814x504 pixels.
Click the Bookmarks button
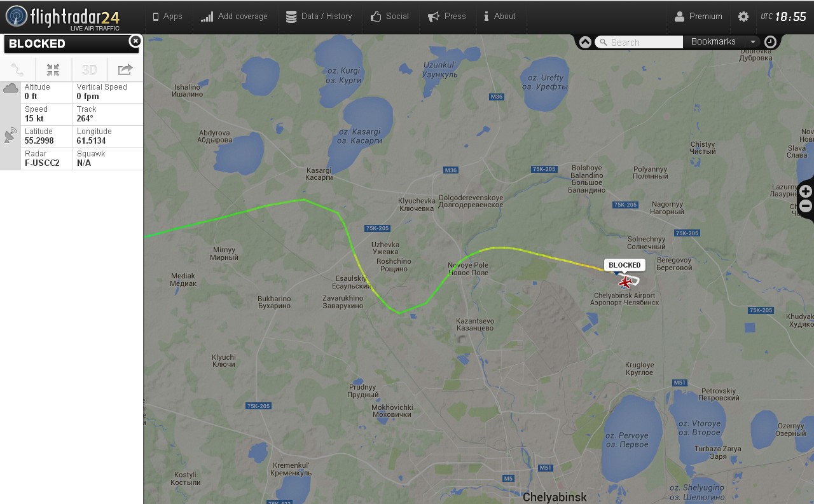tap(714, 42)
